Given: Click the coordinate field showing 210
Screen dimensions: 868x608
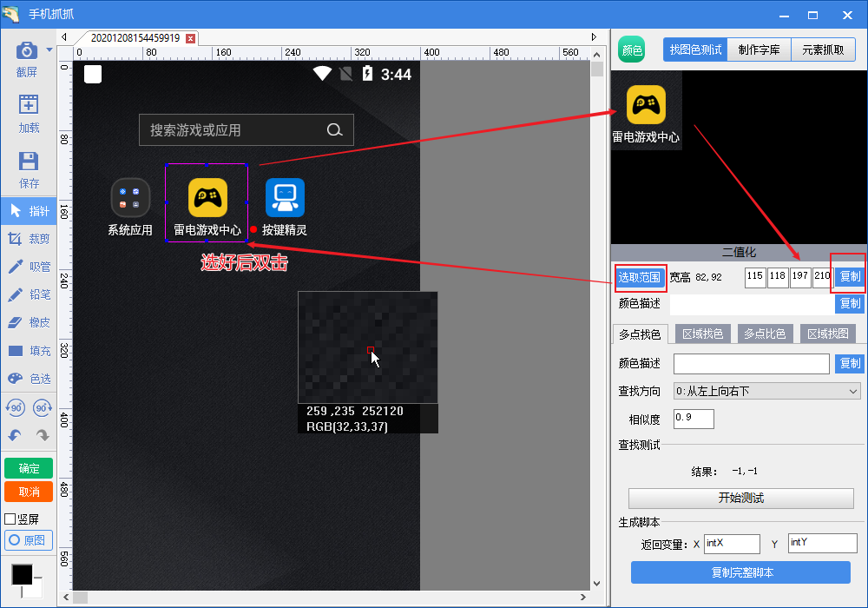Looking at the screenshot, I should click(822, 277).
